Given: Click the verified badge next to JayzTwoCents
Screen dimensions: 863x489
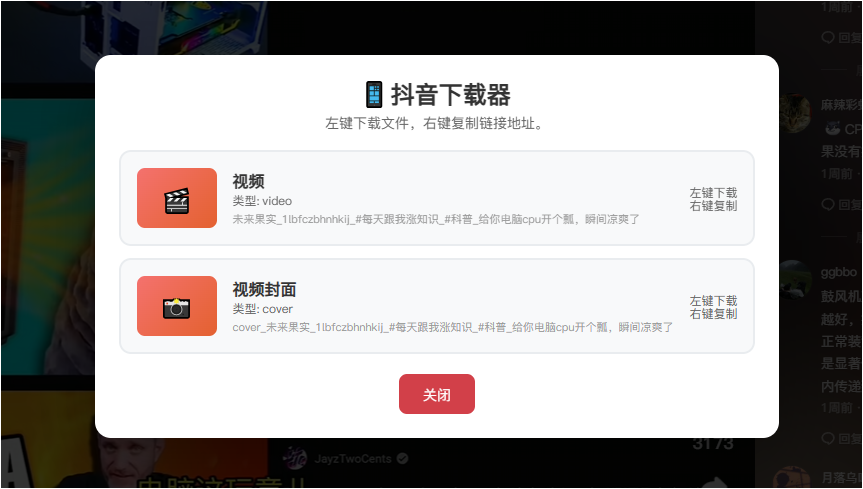Looking at the screenshot, I should tap(403, 458).
